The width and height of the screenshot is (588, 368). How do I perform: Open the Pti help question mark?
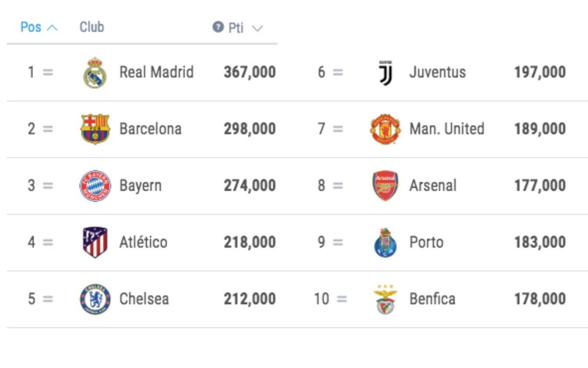(218, 27)
